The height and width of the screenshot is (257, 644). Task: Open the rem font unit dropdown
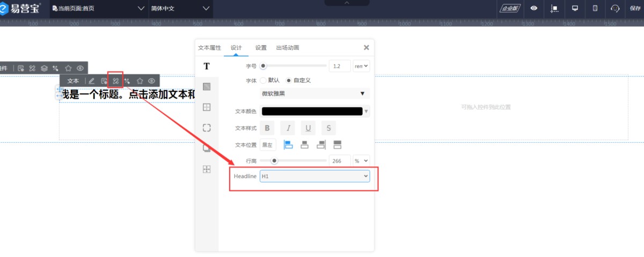(x=361, y=66)
